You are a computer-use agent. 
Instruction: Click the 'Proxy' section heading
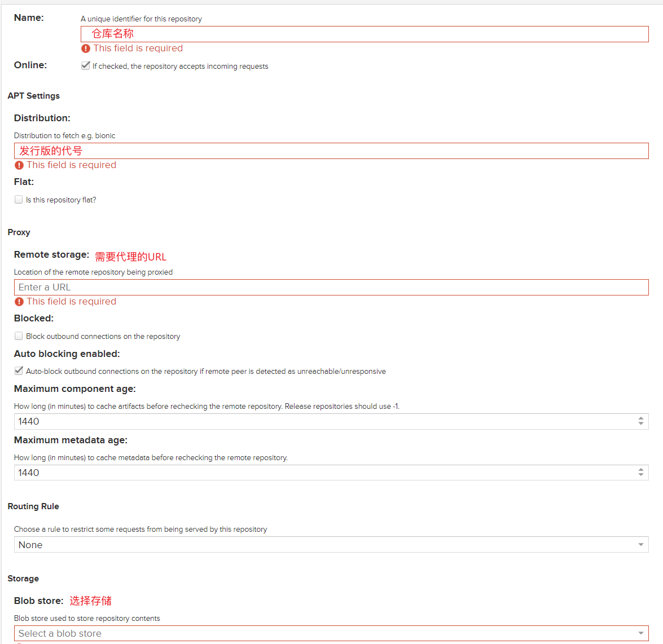(x=19, y=232)
